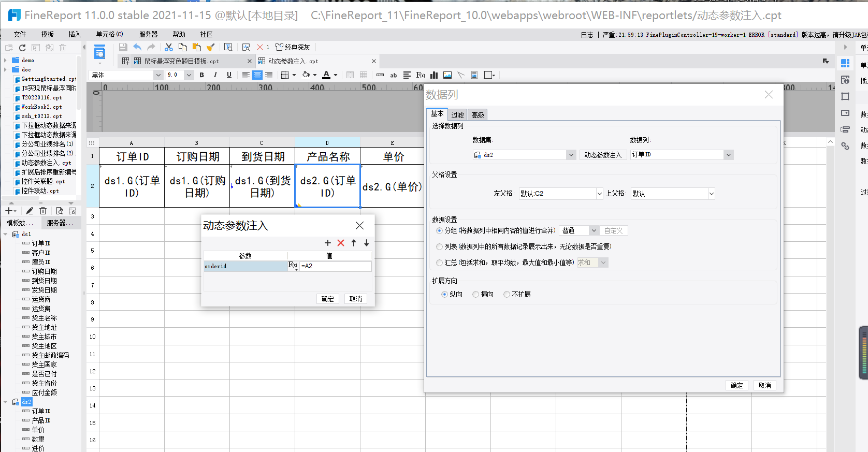
Task: Open the 数据列 订单ID dropdown
Action: coord(729,155)
